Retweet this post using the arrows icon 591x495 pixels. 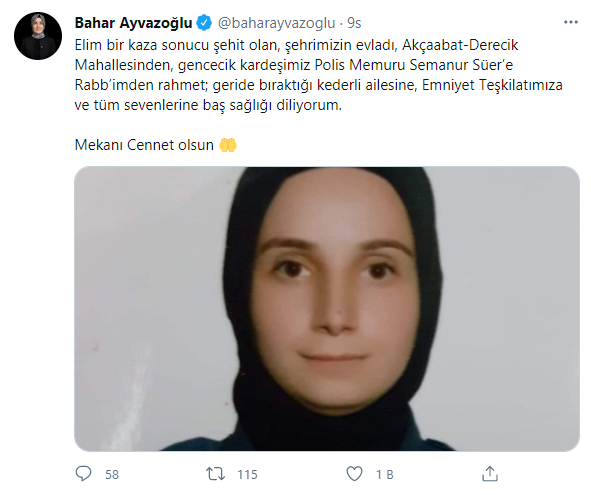pyautogui.click(x=215, y=474)
